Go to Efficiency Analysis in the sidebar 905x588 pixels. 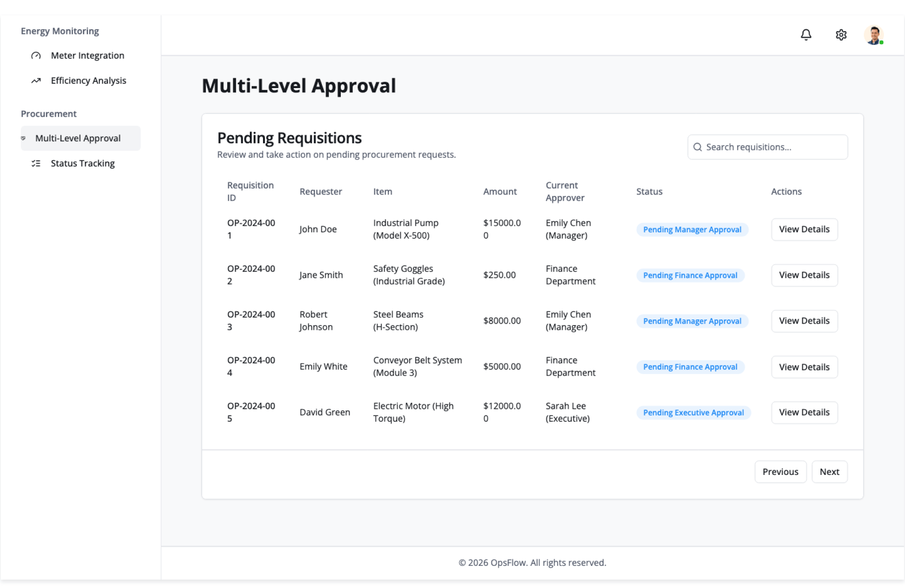click(x=88, y=81)
